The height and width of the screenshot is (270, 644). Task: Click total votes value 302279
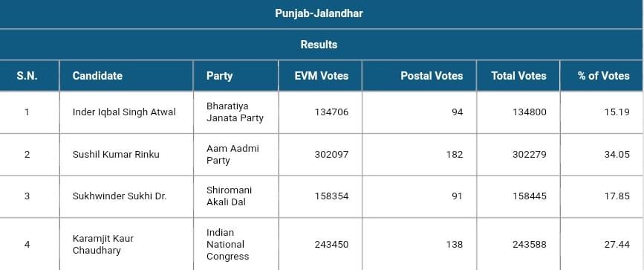click(530, 155)
